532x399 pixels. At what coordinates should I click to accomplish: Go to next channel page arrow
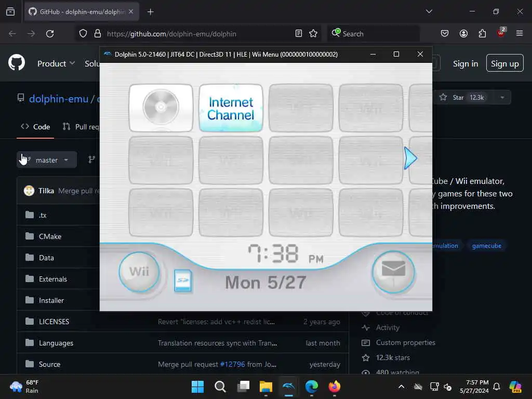point(410,158)
